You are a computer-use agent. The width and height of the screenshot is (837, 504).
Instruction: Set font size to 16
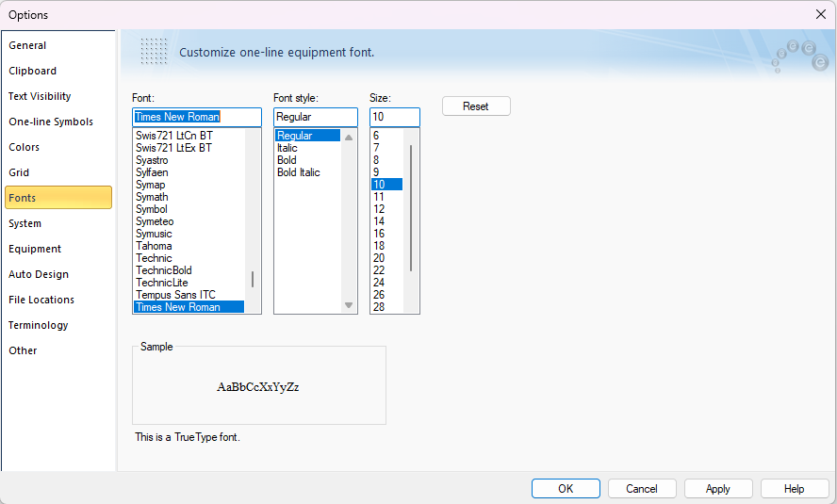tap(387, 234)
